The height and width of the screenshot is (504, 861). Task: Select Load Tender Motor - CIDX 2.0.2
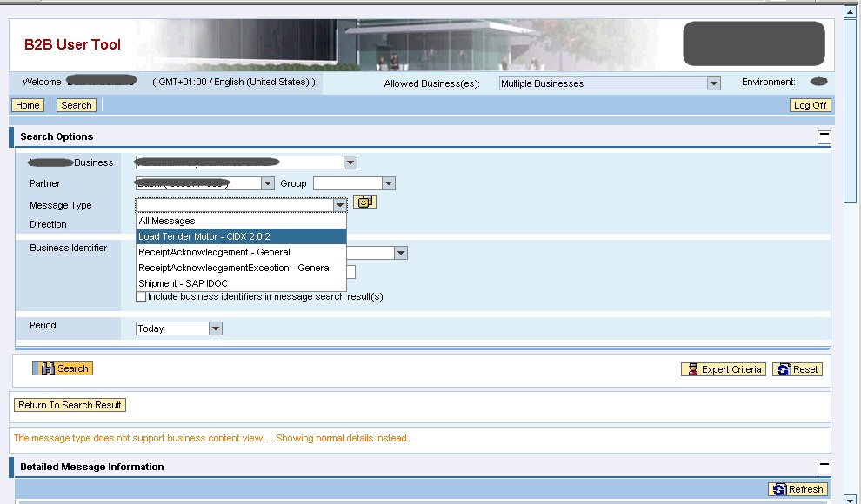[204, 236]
